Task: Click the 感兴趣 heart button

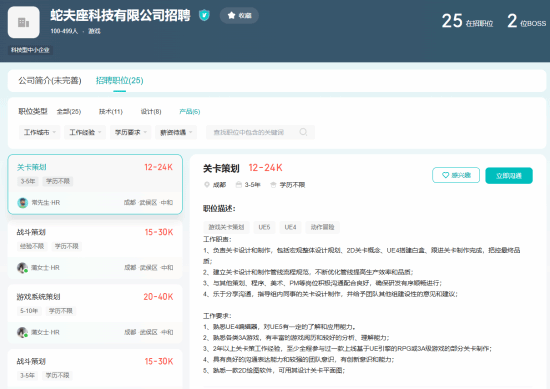Action: 456,175
